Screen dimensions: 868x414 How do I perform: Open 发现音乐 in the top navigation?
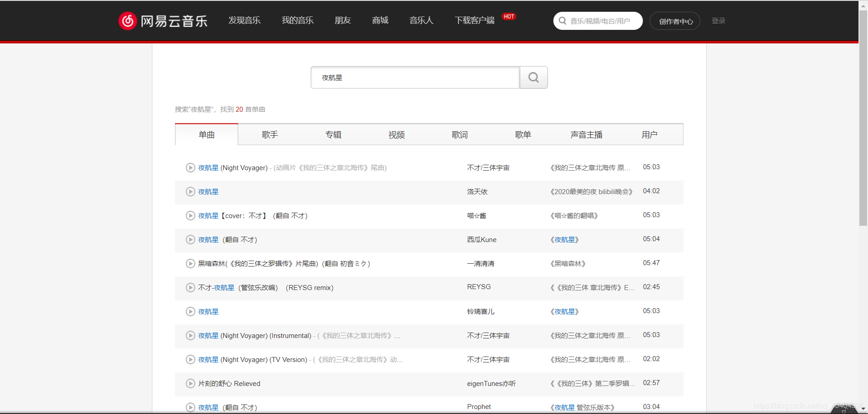click(245, 20)
